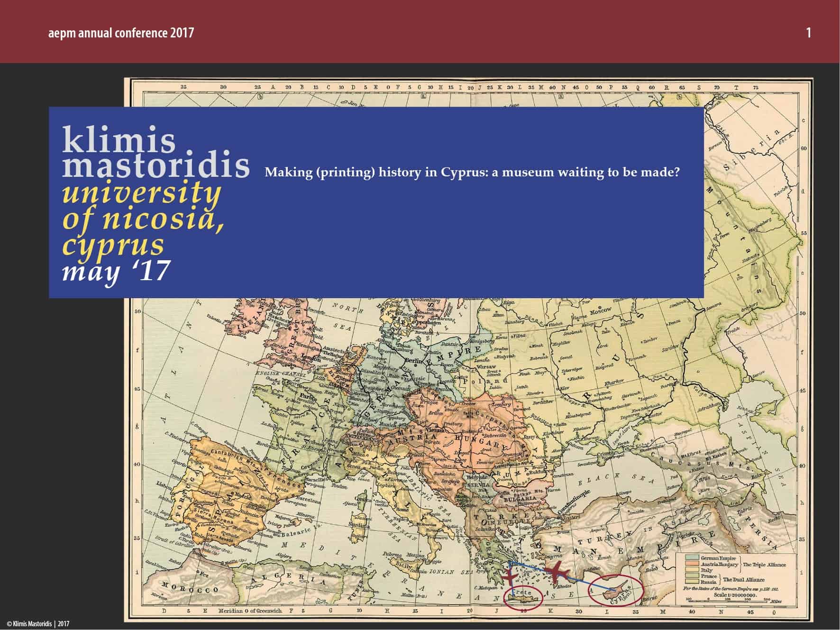Click the Russia legend color swatch
This screenshot has width=840, height=630.
pyautogui.click(x=692, y=581)
